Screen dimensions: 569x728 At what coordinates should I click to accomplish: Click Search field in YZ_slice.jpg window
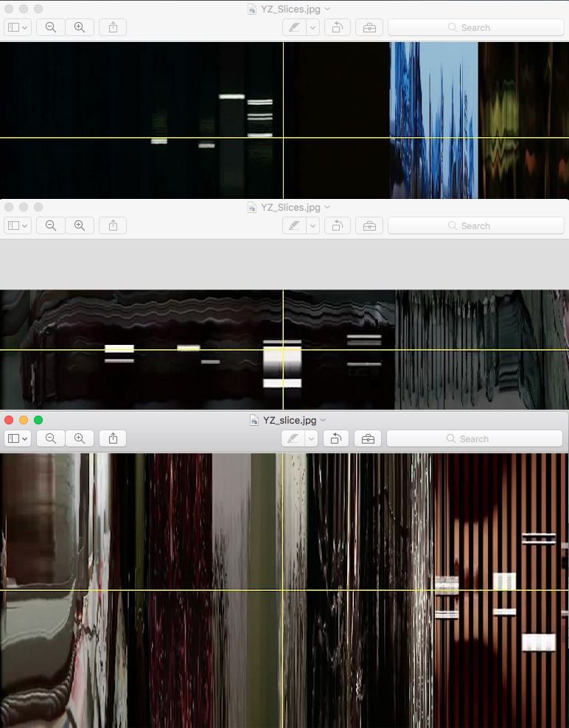(x=474, y=438)
